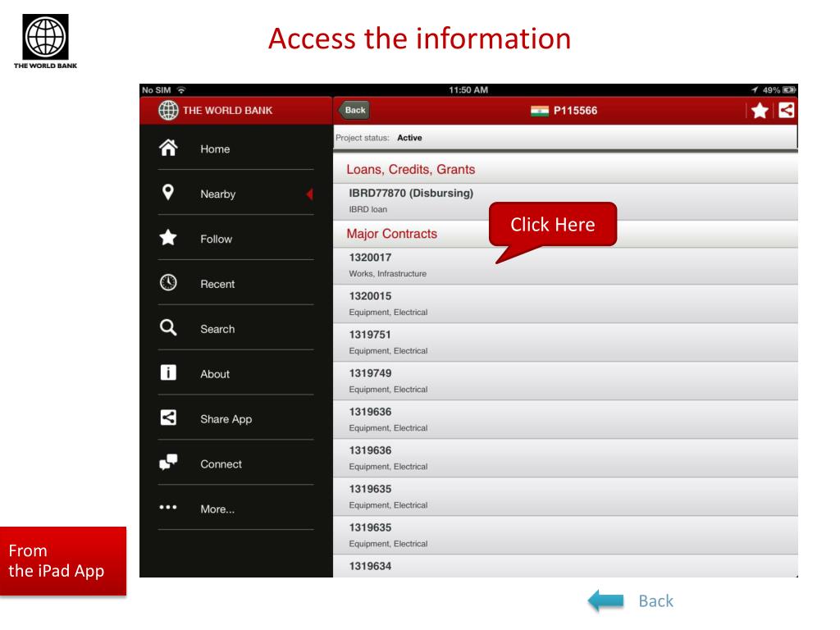This screenshot has height=630, width=840.
Task: Click the India flag next to P115566
Action: [540, 111]
